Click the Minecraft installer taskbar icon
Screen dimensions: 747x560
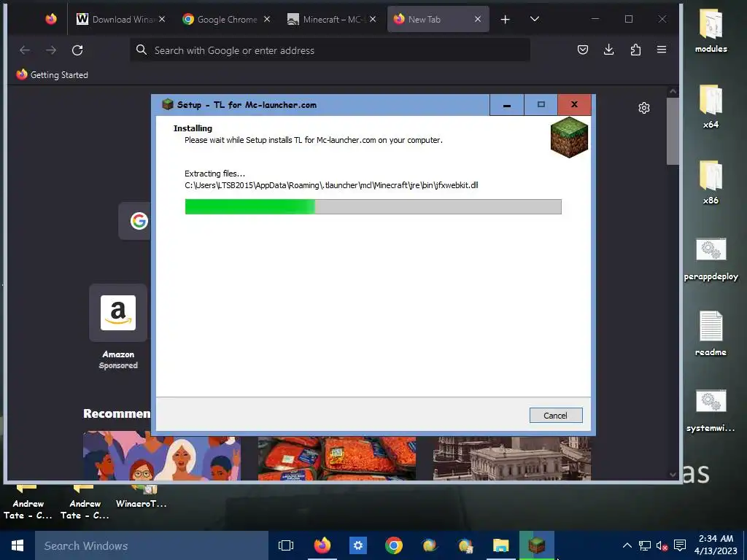click(536, 545)
